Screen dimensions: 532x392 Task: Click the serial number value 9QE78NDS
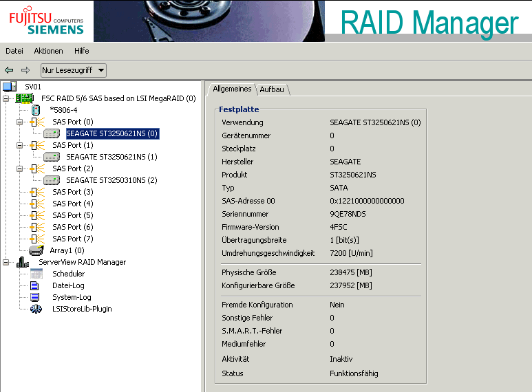tap(348, 214)
